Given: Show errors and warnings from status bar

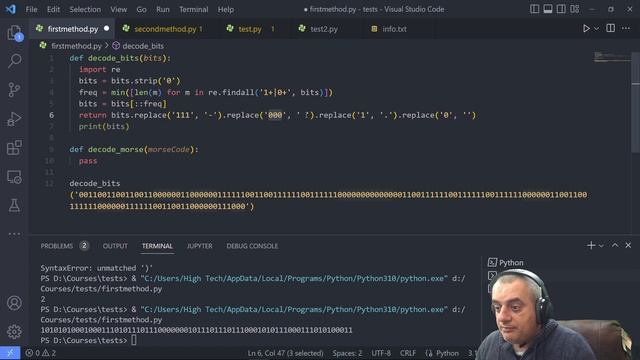Looking at the screenshot, I should click(x=41, y=353).
